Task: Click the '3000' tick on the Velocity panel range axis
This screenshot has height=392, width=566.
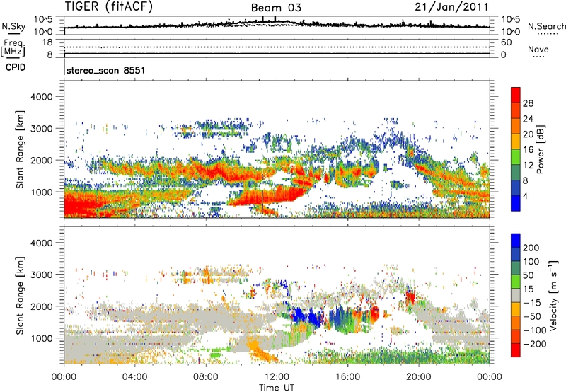Action: pyautogui.click(x=42, y=275)
